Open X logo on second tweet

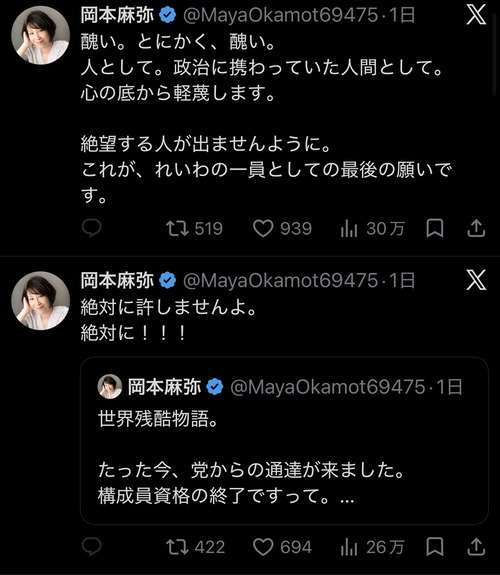tap(476, 280)
